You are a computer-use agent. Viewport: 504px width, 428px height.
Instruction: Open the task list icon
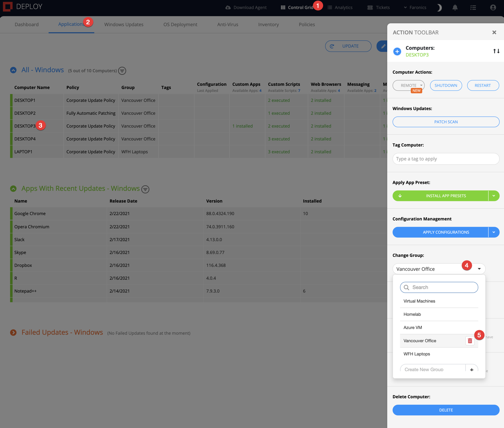tap(473, 8)
